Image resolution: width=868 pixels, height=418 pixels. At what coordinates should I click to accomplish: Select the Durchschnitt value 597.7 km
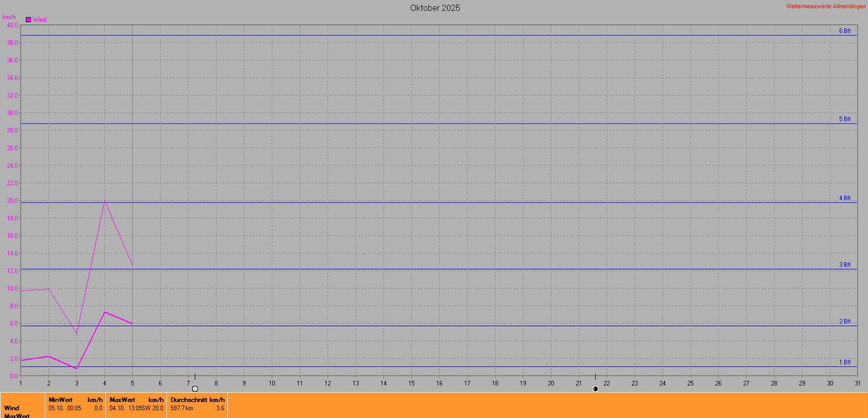182,408
